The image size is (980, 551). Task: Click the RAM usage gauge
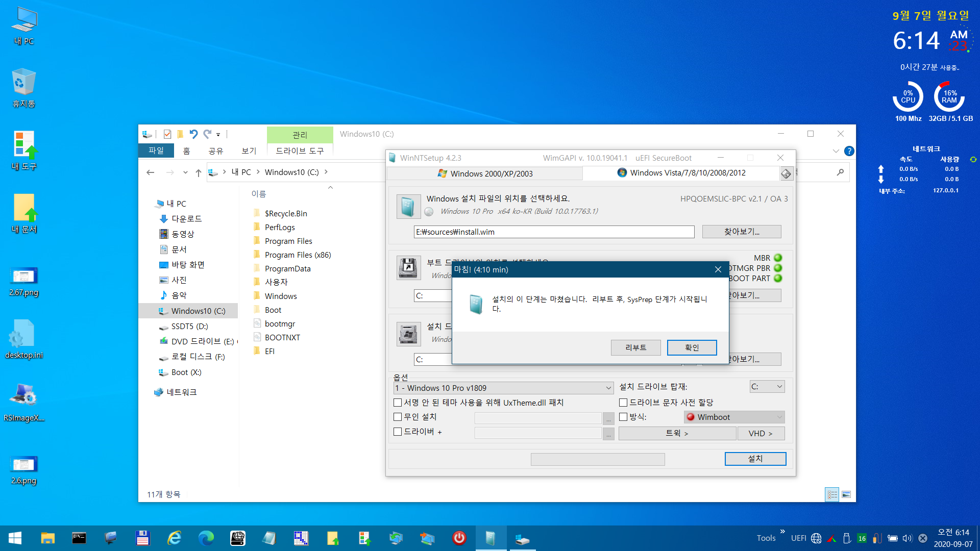949,96
